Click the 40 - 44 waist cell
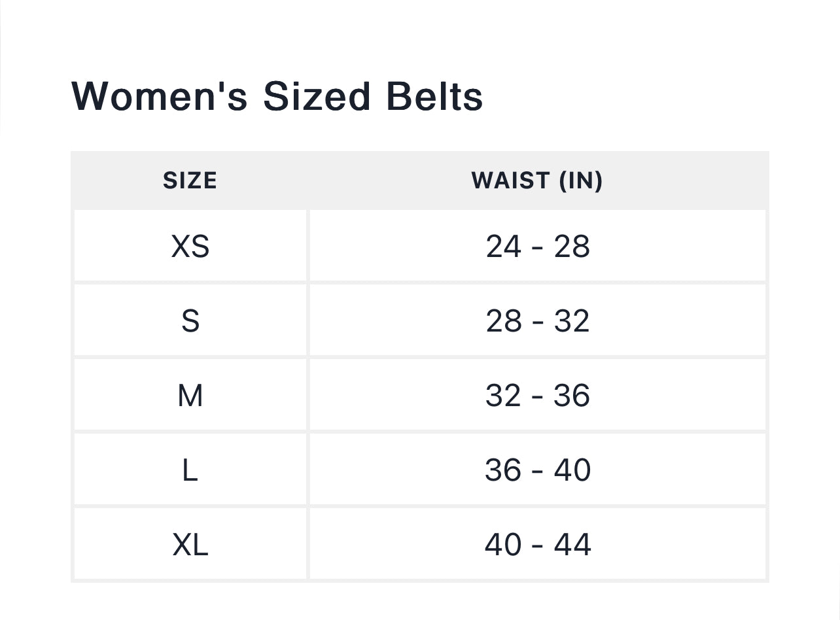 (537, 545)
